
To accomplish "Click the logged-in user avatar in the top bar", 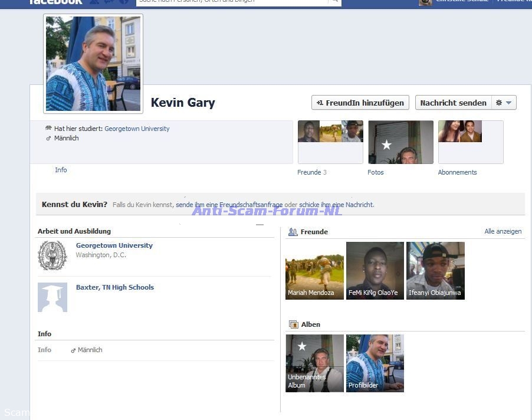I will (x=425, y=2).
